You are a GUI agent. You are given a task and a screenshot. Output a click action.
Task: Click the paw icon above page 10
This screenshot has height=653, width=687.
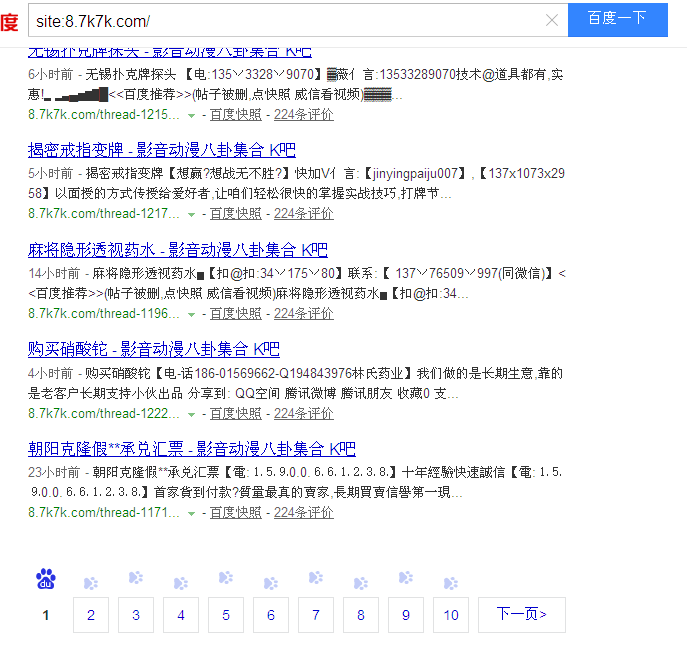(451, 583)
